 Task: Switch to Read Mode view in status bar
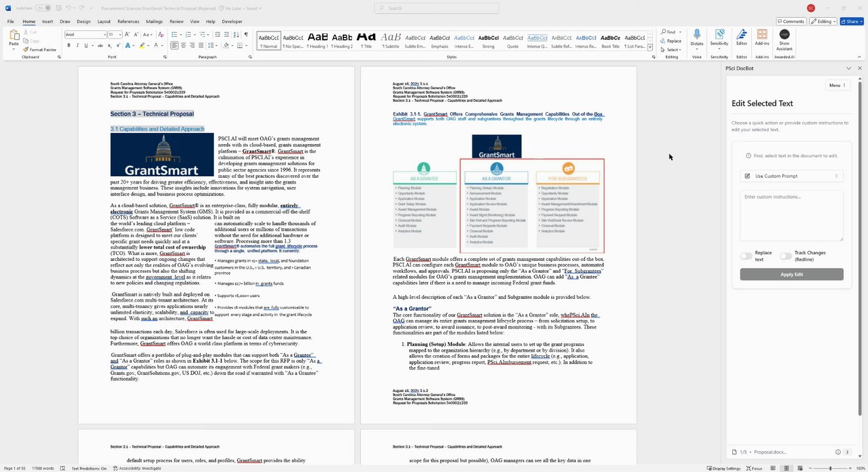773,468
